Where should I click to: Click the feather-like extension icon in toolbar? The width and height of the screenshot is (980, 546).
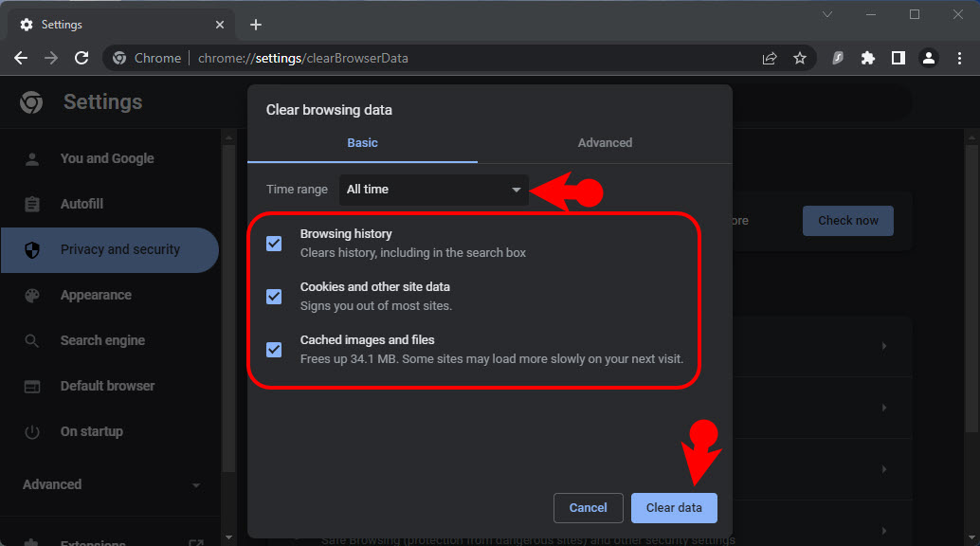point(838,58)
